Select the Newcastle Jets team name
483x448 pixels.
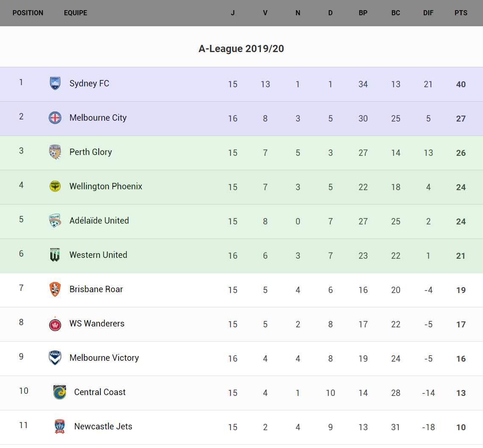103,426
